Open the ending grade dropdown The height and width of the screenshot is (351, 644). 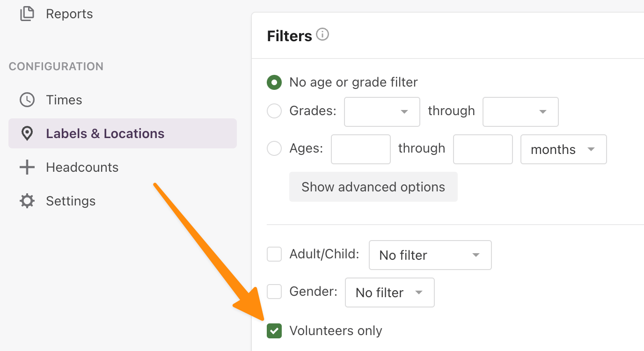[x=520, y=112]
